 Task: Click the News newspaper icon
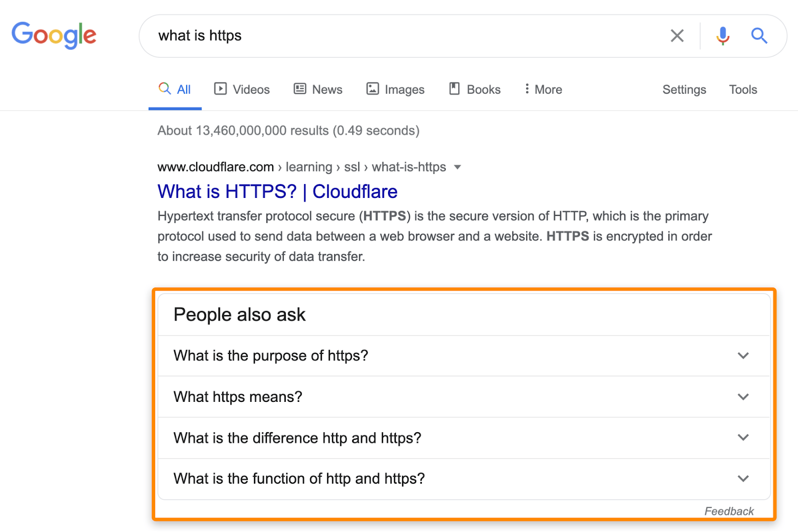[x=300, y=89]
